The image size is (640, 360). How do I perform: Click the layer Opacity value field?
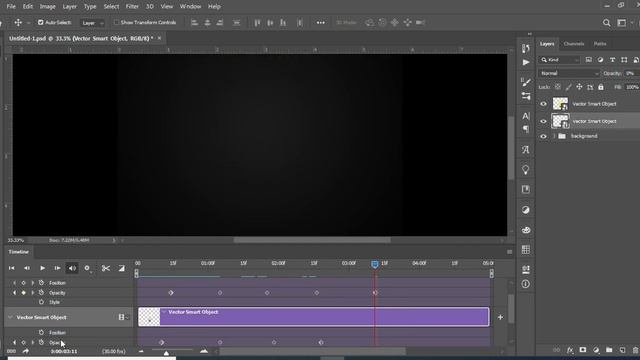tap(632, 73)
